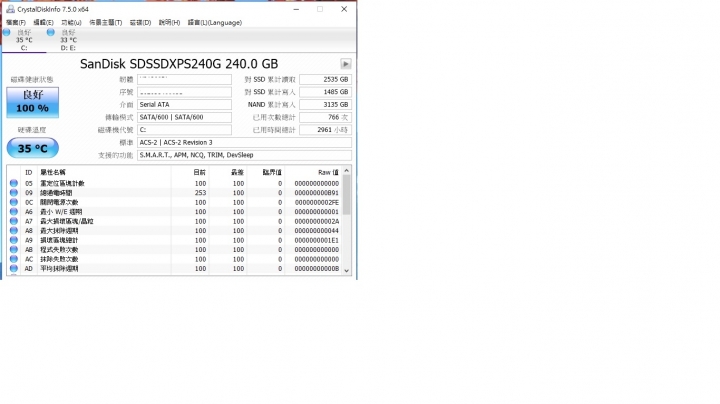Click the 2535 GB host reads value
720x404 pixels.
click(x=326, y=79)
